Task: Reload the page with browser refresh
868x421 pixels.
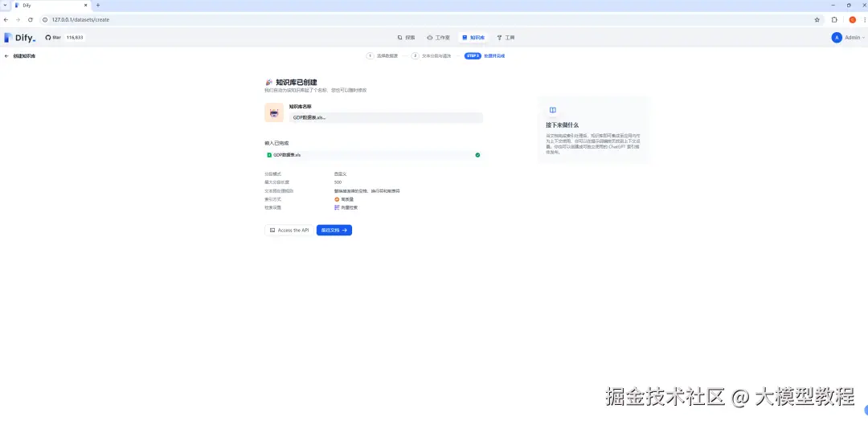Action: [x=31, y=19]
